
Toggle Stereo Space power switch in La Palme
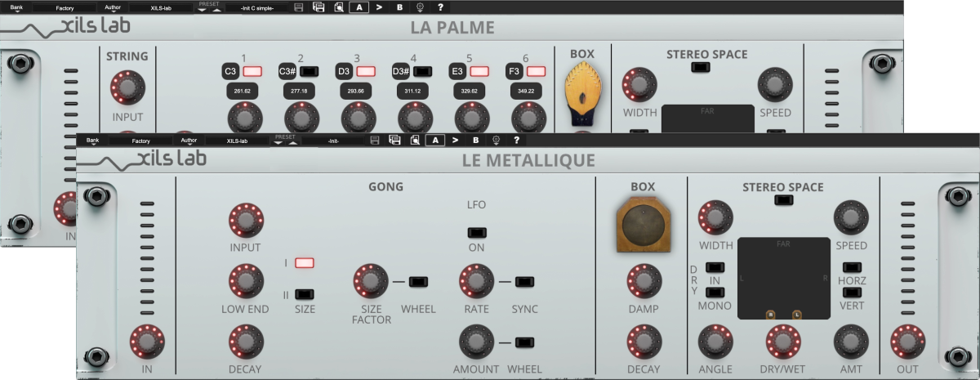coord(699,67)
